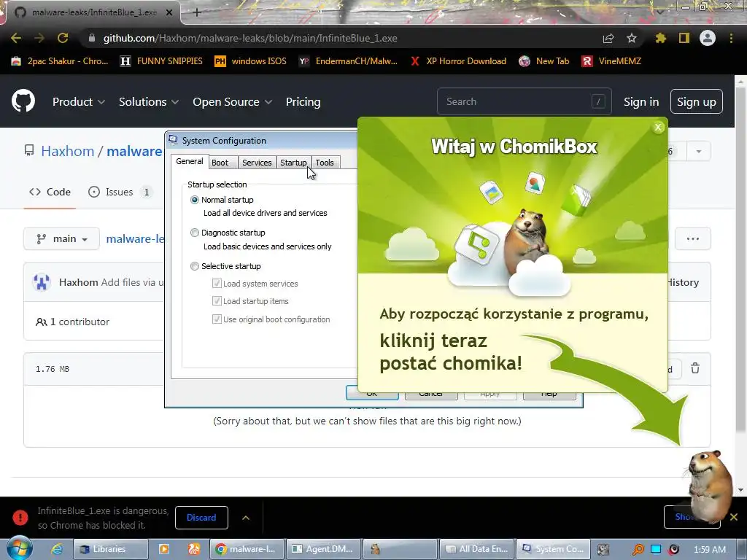The width and height of the screenshot is (747, 560).
Task: Open the Chrome tab search chevron
Action: pyautogui.click(x=660, y=12)
